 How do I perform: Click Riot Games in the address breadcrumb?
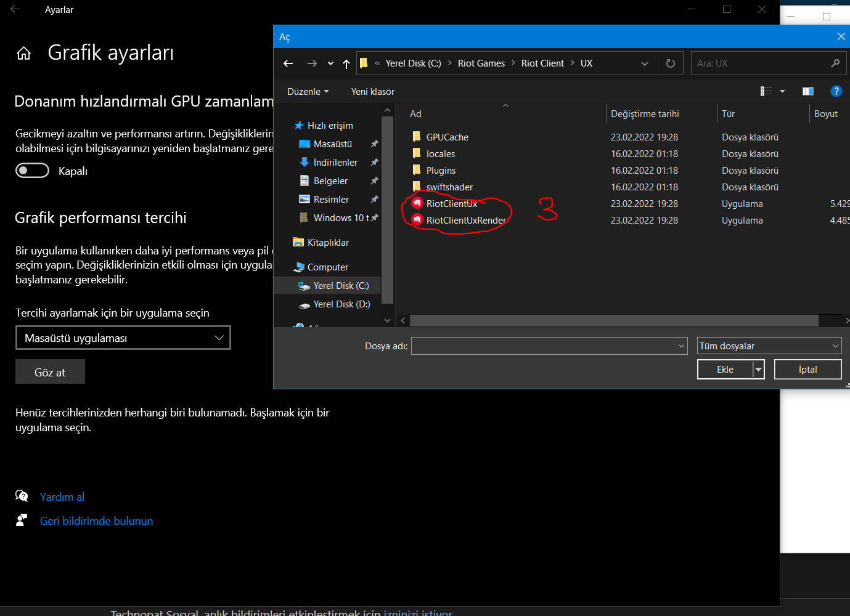coord(481,63)
